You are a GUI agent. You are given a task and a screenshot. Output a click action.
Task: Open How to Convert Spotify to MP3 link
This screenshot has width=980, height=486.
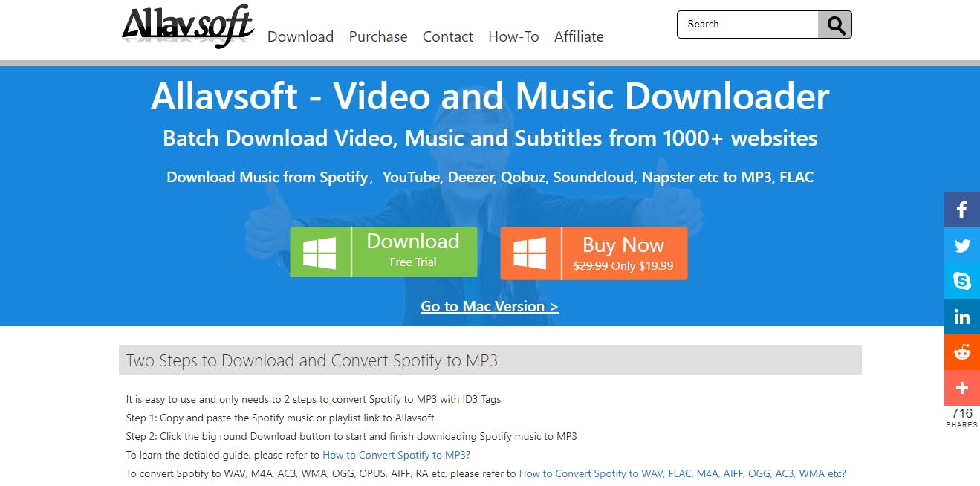(397, 455)
